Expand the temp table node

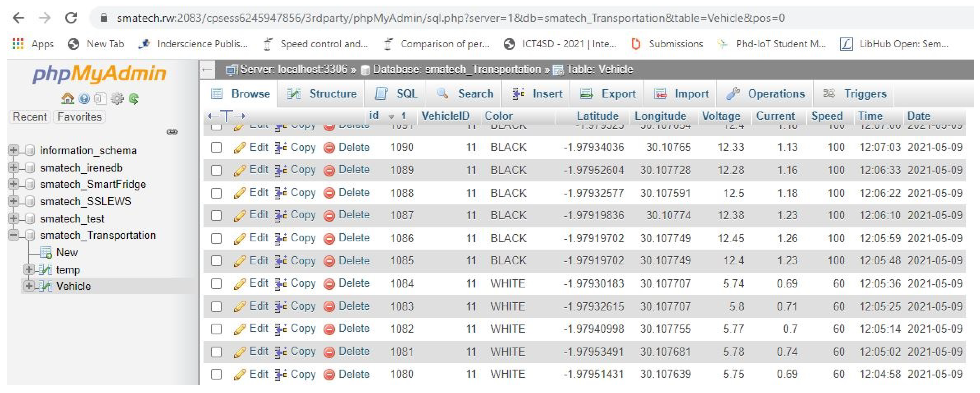(28, 270)
